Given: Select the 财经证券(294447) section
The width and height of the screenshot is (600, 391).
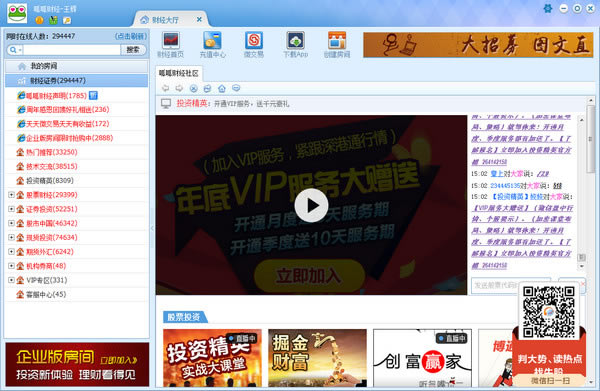Looking at the screenshot, I should (77, 80).
